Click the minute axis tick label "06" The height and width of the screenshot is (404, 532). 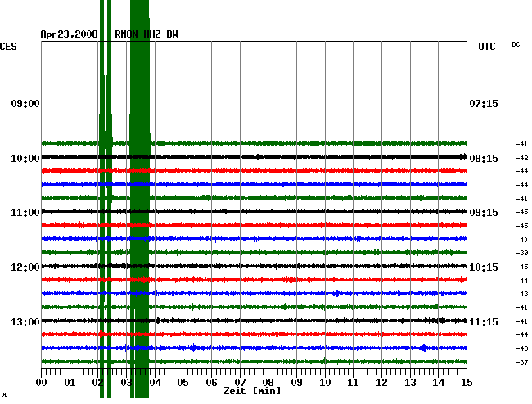[211, 383]
